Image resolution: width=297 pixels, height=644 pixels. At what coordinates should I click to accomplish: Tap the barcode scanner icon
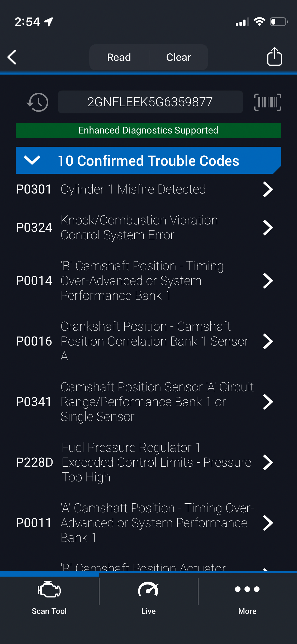click(x=267, y=102)
